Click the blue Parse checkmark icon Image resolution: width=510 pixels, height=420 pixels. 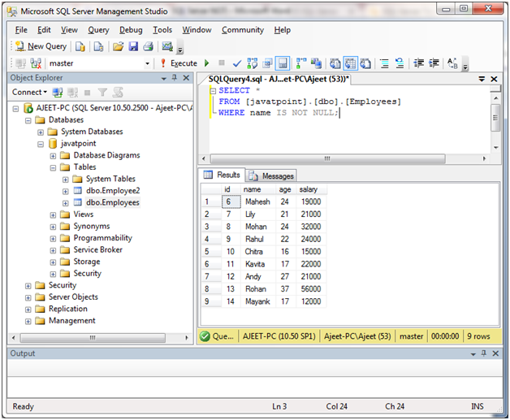tap(237, 63)
